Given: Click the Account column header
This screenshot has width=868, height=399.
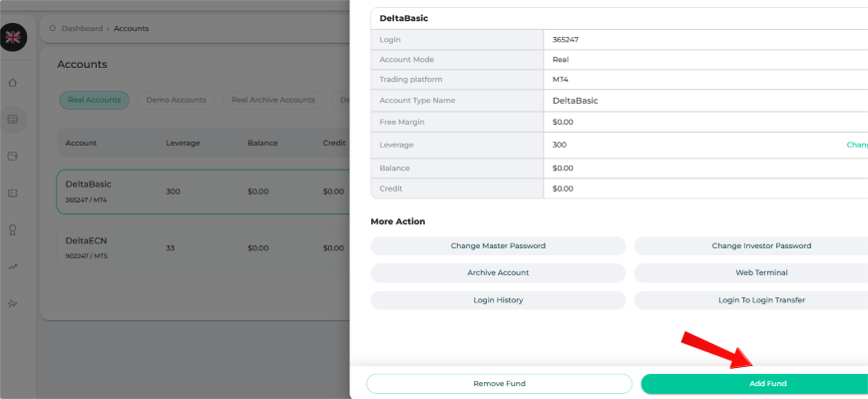Looking at the screenshot, I should [81, 143].
